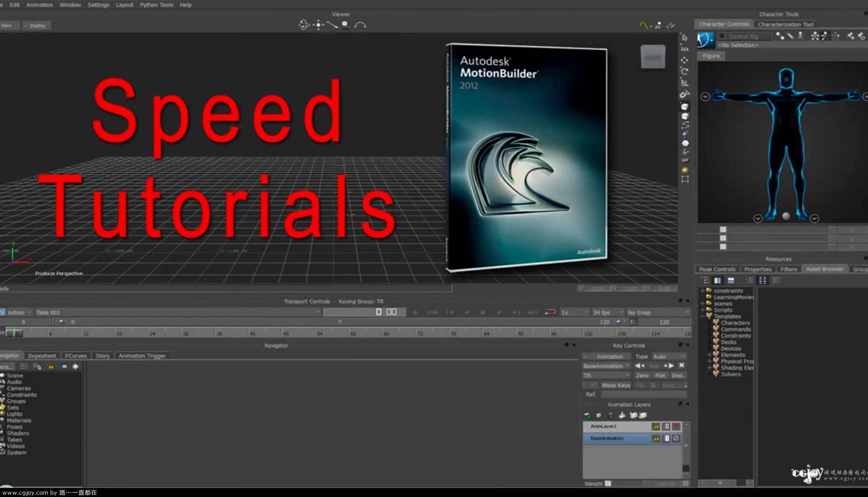Image resolution: width=868 pixels, height=497 pixels.
Task: Click the stop button in Transport Controls
Action: (x=482, y=312)
